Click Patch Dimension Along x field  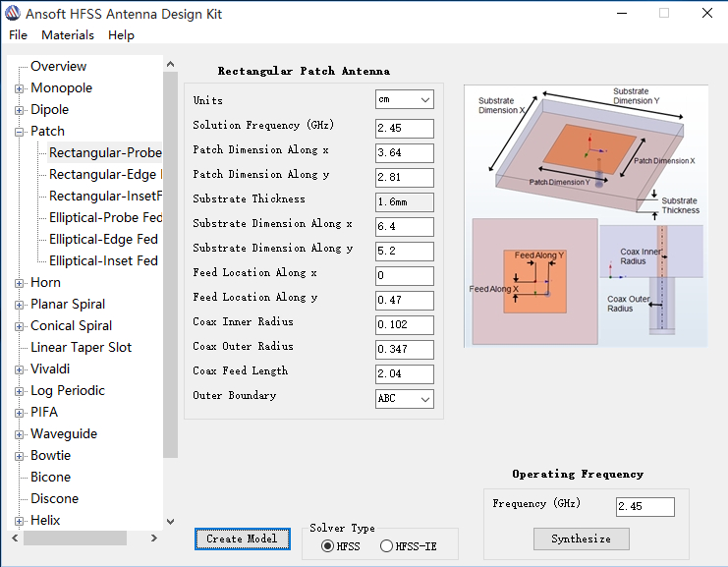(x=405, y=152)
